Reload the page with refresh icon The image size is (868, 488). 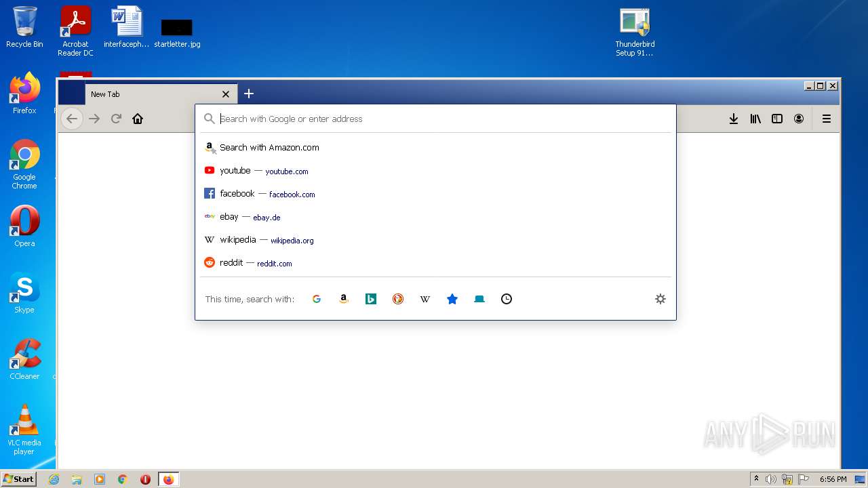point(116,119)
